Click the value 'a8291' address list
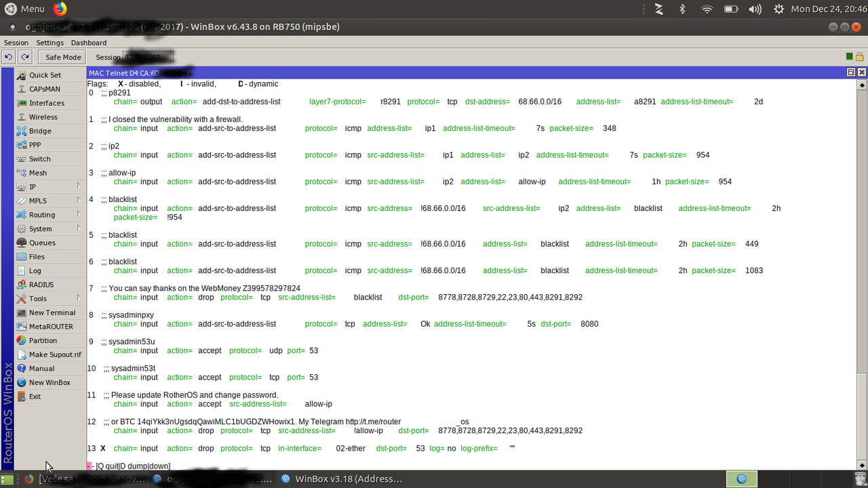This screenshot has height=488, width=868. point(645,102)
